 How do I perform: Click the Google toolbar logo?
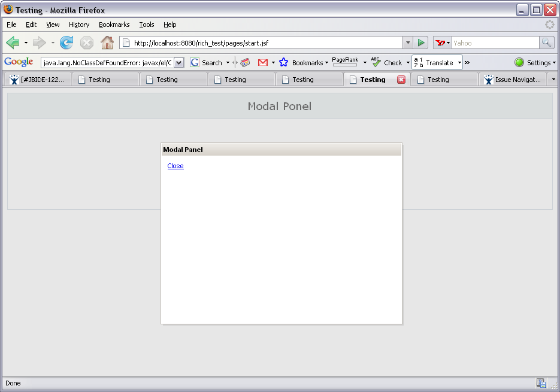coord(19,62)
